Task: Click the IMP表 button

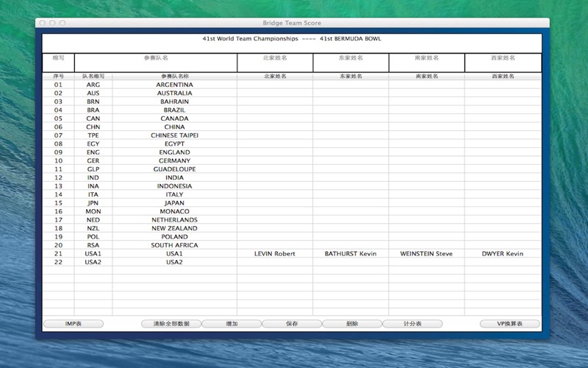Action: [x=73, y=324]
